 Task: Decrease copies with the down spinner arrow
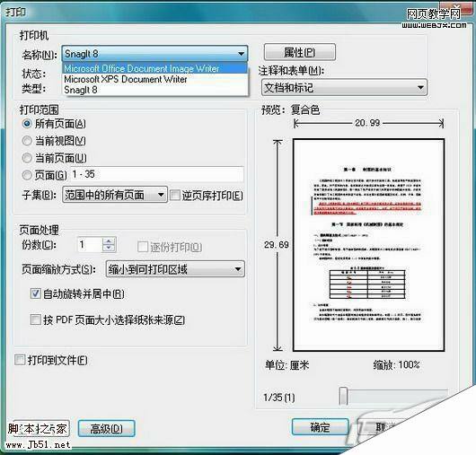click(x=109, y=248)
